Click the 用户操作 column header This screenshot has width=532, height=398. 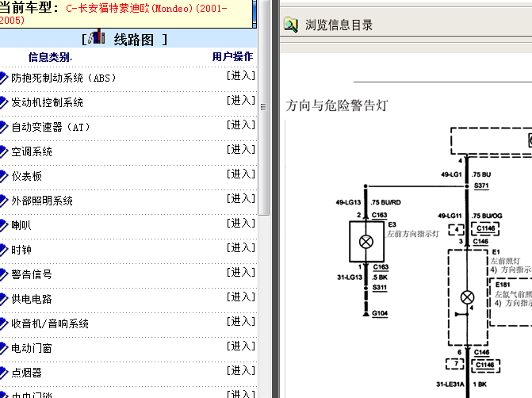[233, 56]
